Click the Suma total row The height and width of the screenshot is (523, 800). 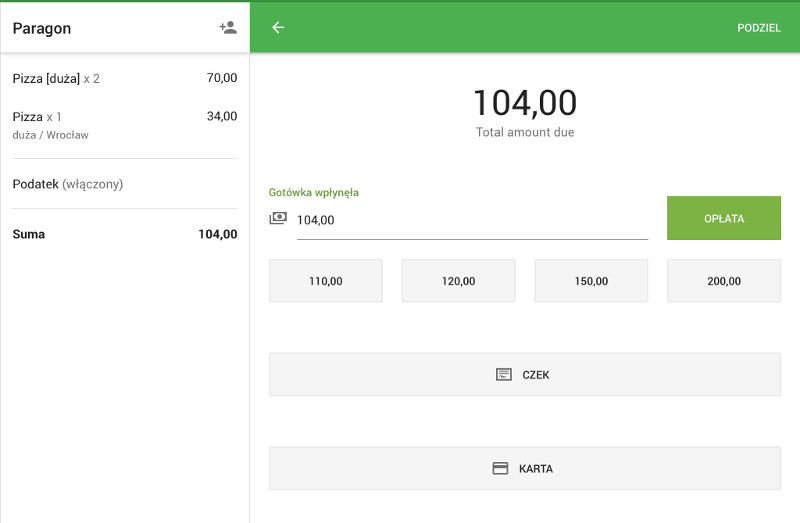[124, 234]
